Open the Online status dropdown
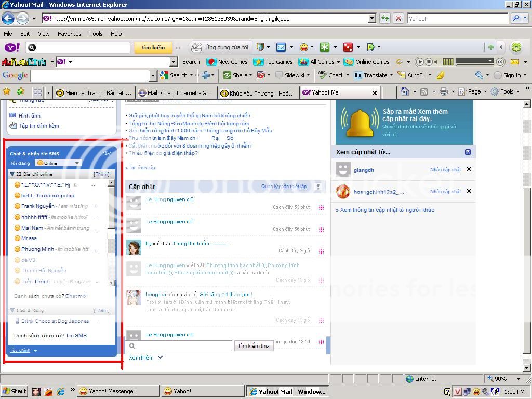 pyautogui.click(x=58, y=163)
